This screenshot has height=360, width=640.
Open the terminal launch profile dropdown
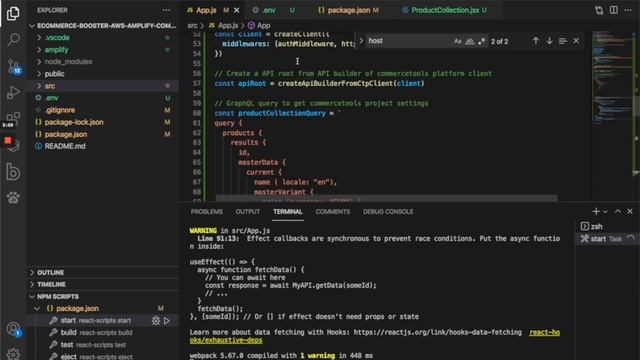coord(605,212)
